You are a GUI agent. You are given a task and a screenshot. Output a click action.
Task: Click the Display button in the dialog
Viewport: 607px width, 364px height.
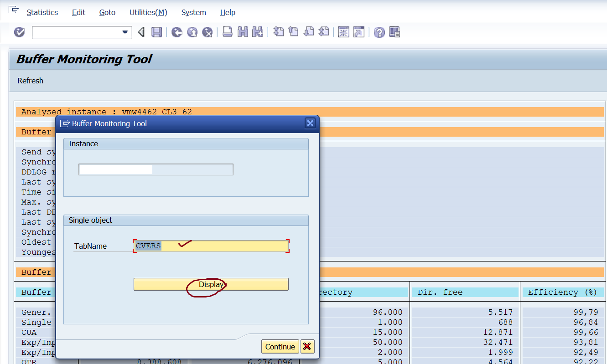tap(211, 284)
